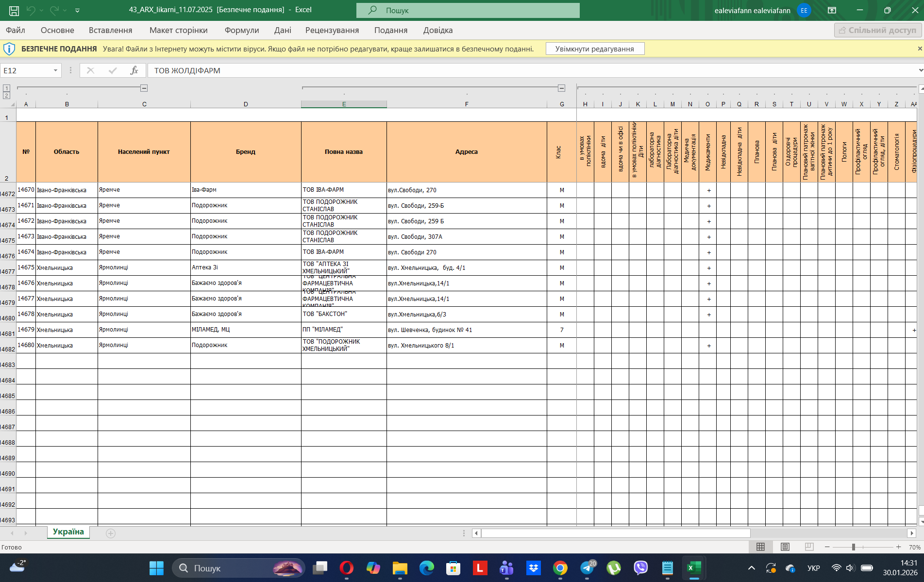The image size is (924, 582).
Task: Switch to Page Break Preview view
Action: pos(809,547)
